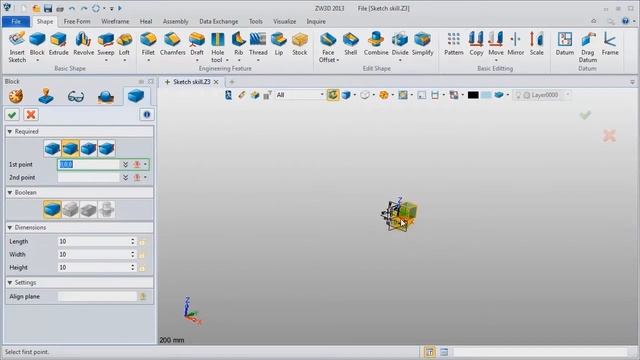Open the Face Offset tool

[328, 47]
